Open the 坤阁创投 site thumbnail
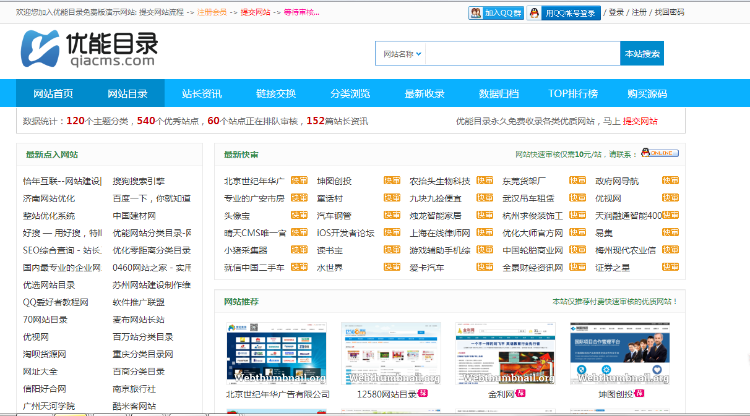The width and height of the screenshot is (750, 416). pyautogui.click(x=619, y=353)
